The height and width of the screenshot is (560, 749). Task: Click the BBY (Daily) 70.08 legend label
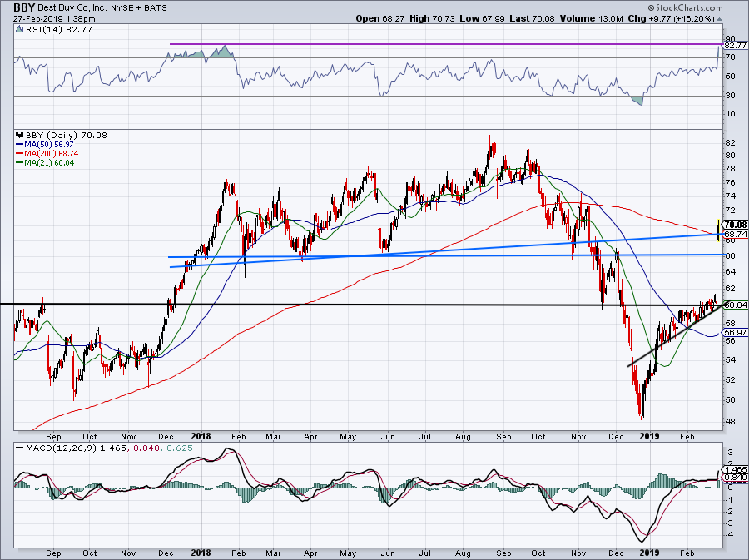(67, 135)
